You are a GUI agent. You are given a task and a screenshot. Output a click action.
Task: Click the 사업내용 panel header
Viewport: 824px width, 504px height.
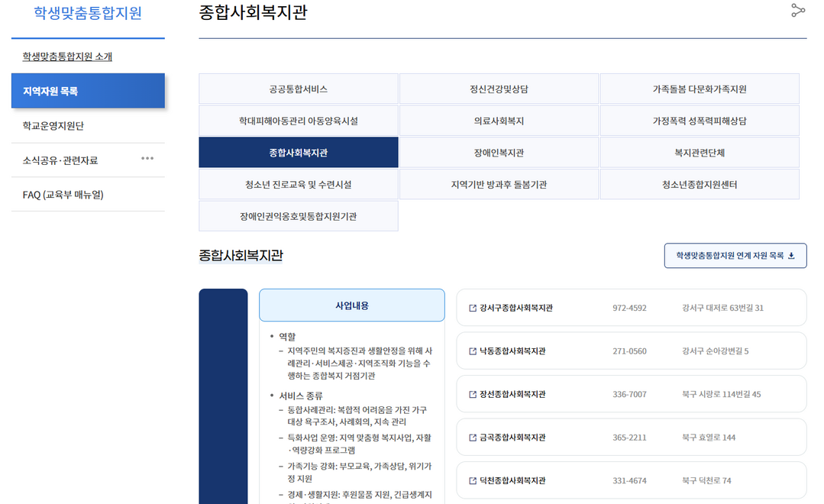coord(352,305)
